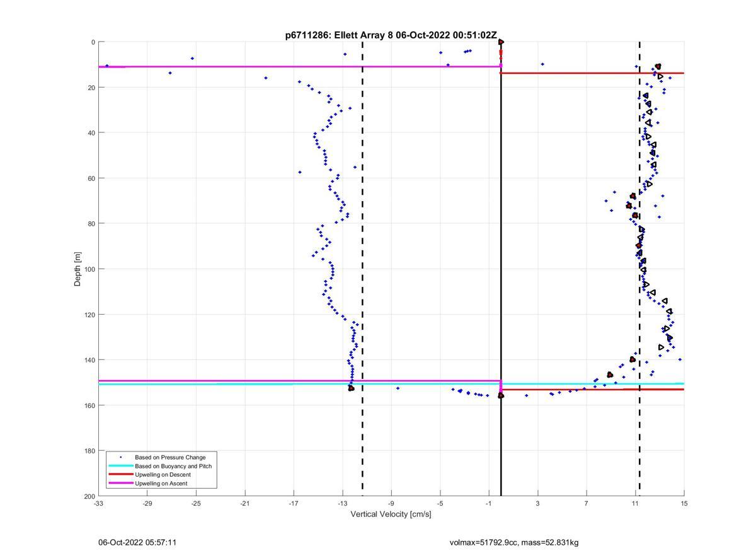Click the 'Based on Pressure Change' legend entry
This screenshot has width=756, height=558.
pos(170,457)
